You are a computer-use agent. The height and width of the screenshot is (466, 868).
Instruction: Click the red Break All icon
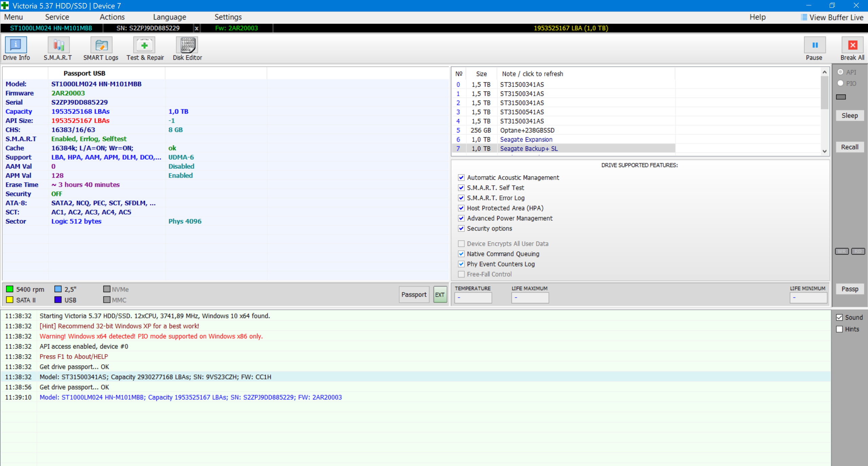coord(852,45)
